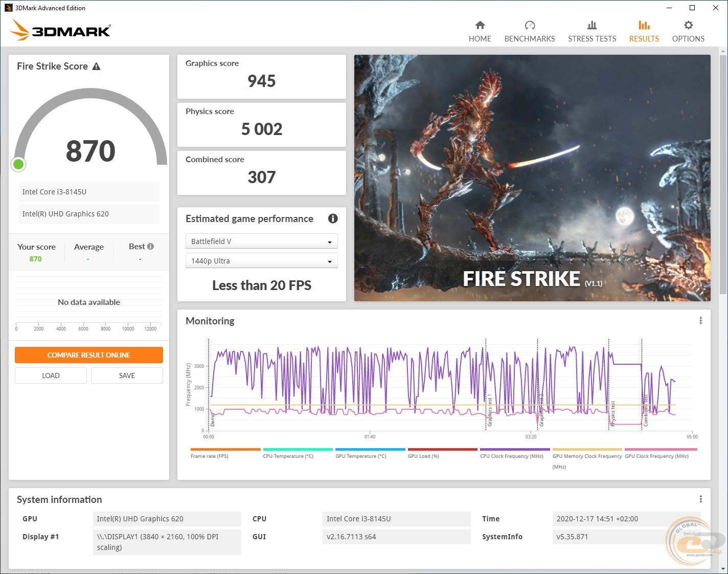Open Benchmarks via the gauge icon

(530, 26)
